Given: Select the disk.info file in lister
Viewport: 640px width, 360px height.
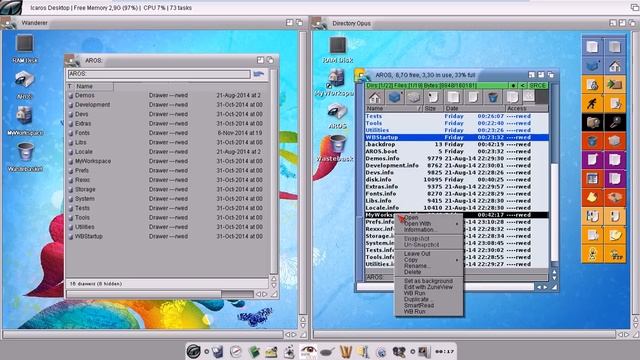Looking at the screenshot, I should coord(457,179).
